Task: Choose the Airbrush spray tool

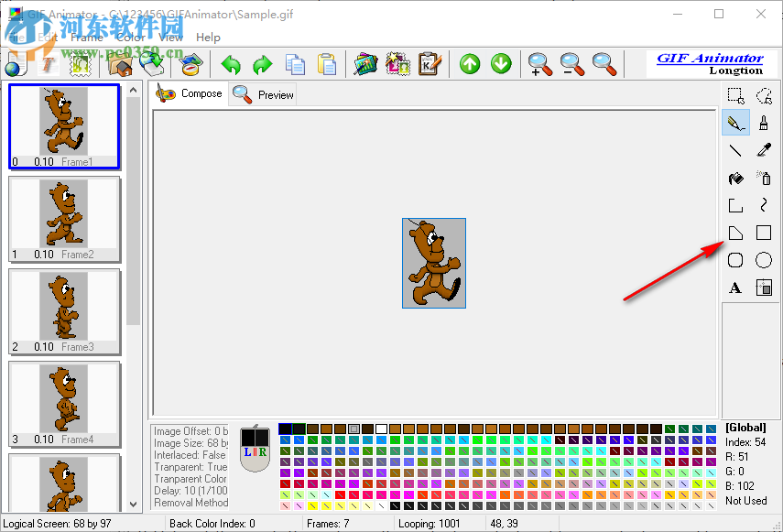Action: click(764, 178)
